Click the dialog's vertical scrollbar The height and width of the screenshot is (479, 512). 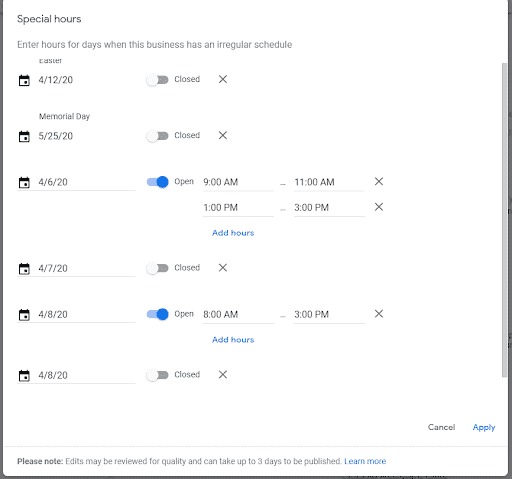click(x=504, y=220)
